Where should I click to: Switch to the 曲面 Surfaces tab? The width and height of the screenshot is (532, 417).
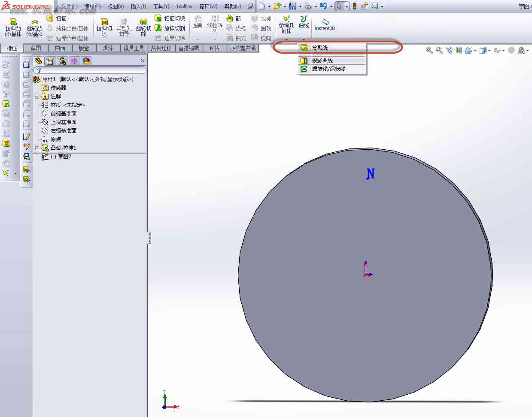60,48
